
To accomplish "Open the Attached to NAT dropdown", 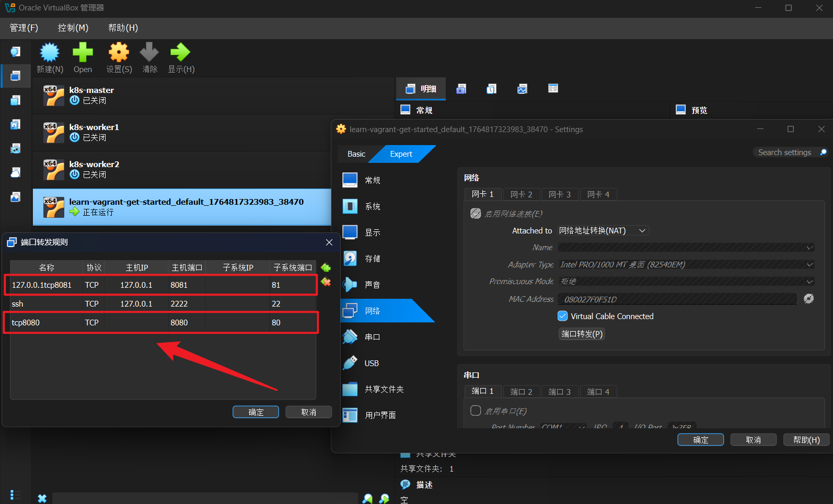I will [603, 231].
